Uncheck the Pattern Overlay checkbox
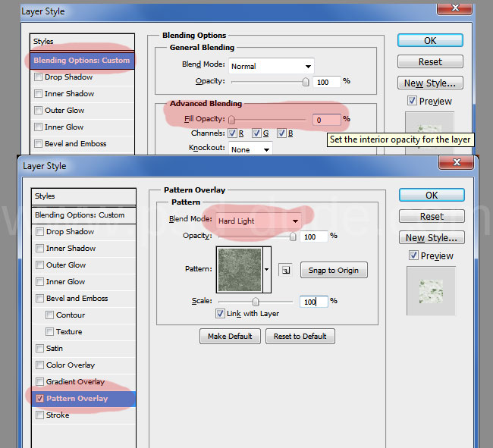 [x=39, y=399]
